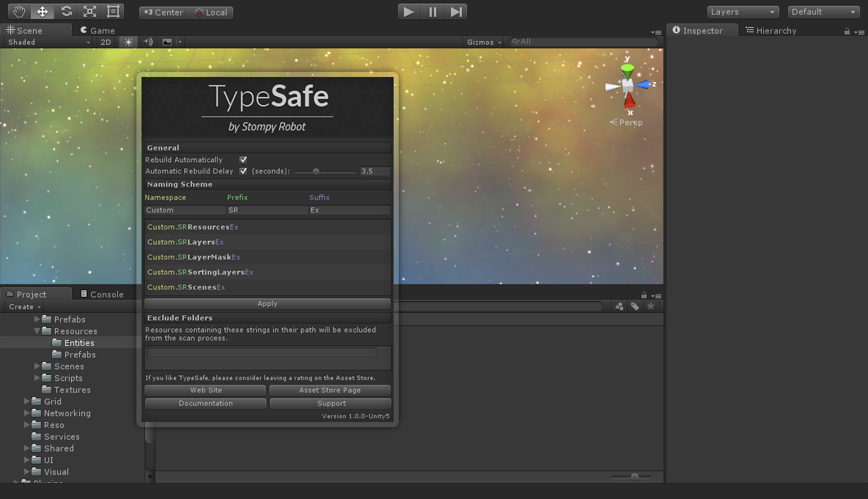868x499 pixels.
Task: Click the Namespace field containing Custom
Action: click(185, 210)
